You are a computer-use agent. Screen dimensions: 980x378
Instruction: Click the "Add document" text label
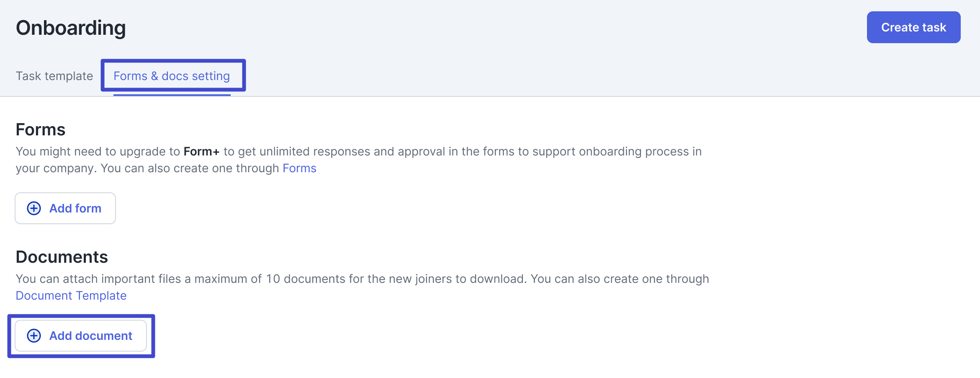tap(91, 336)
